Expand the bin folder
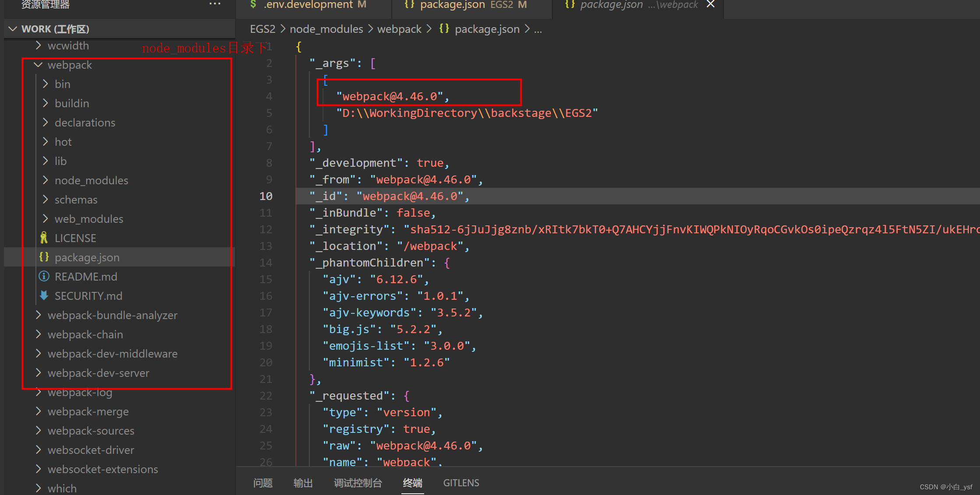The height and width of the screenshot is (495, 980). [46, 84]
